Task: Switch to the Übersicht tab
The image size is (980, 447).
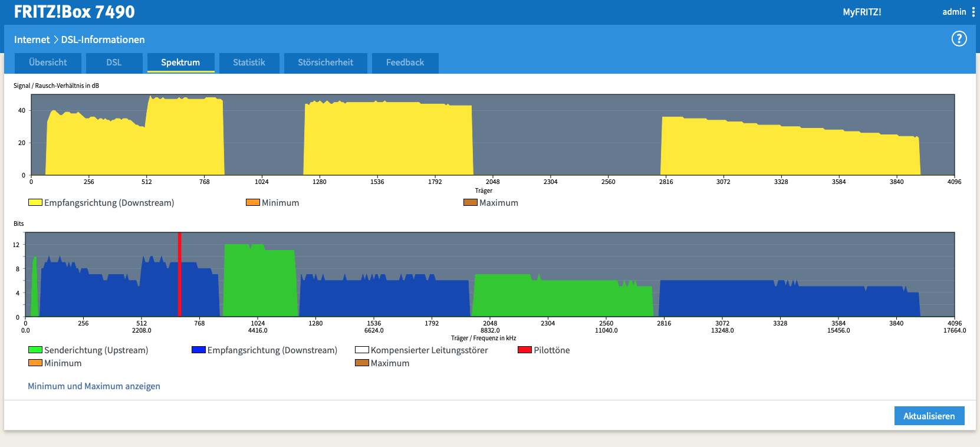Action: tap(48, 63)
